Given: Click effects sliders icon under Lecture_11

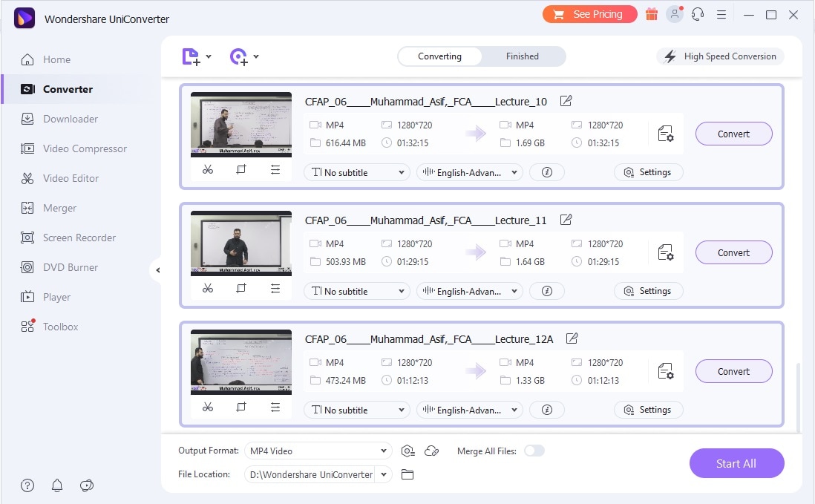Looking at the screenshot, I should pos(275,288).
